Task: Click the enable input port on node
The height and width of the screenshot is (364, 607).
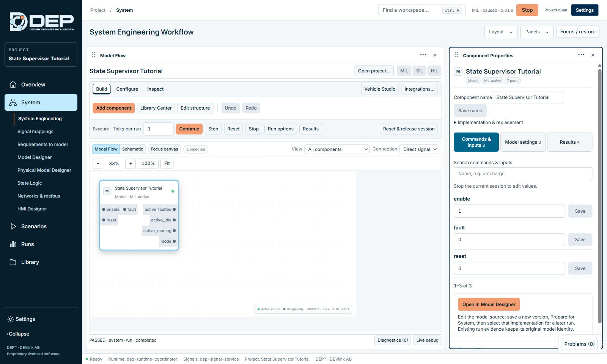Action: point(104,209)
